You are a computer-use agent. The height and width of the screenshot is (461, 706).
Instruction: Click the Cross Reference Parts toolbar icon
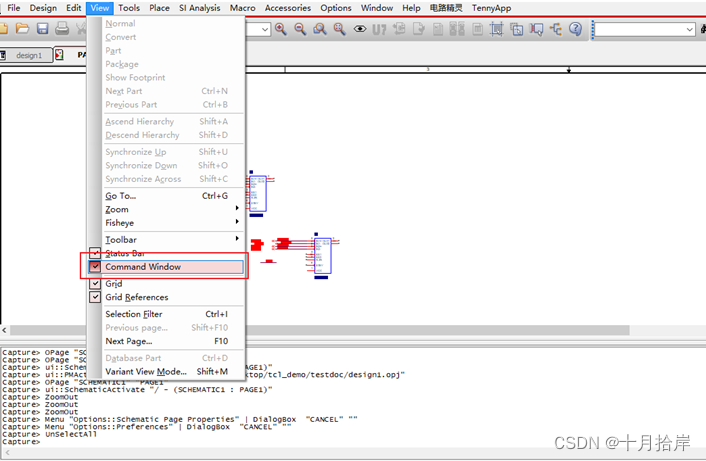[457, 29]
